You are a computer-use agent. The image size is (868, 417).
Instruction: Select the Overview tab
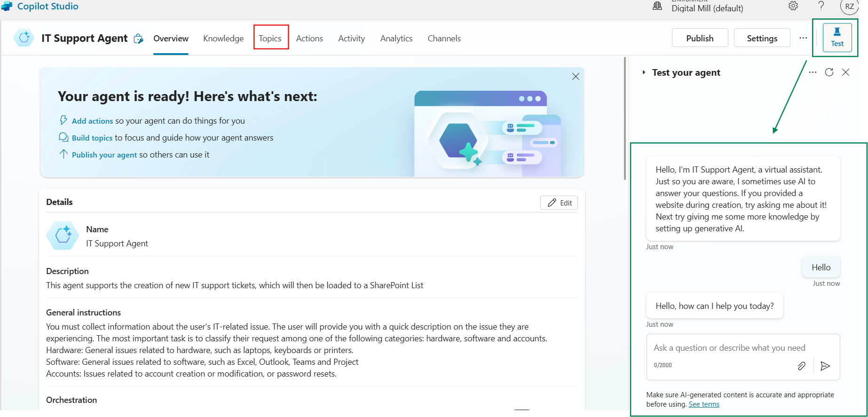pyautogui.click(x=171, y=39)
